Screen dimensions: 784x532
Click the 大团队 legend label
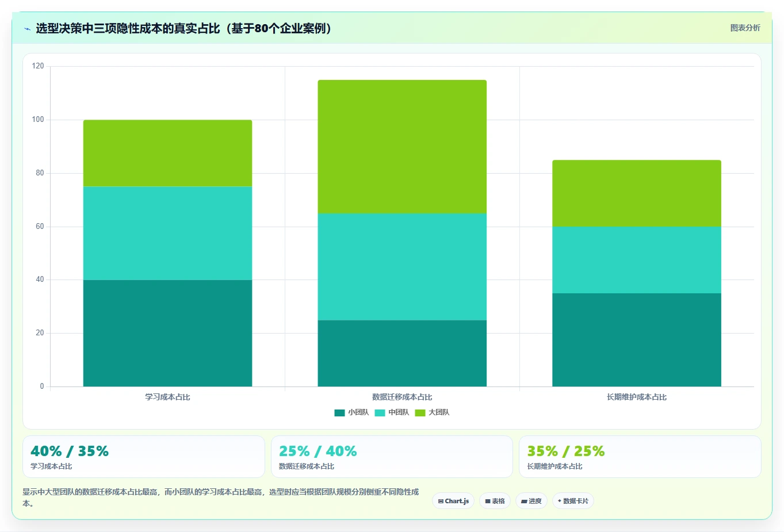tap(439, 412)
